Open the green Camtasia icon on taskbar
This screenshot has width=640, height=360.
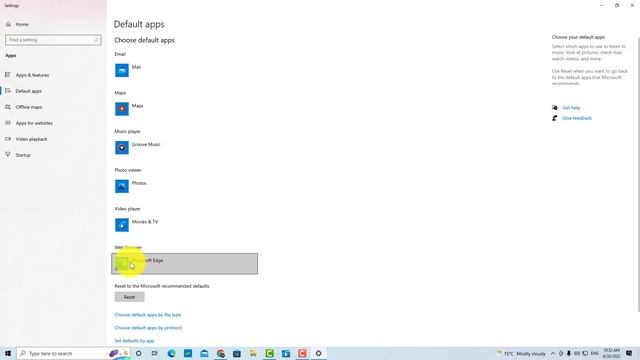point(269,353)
